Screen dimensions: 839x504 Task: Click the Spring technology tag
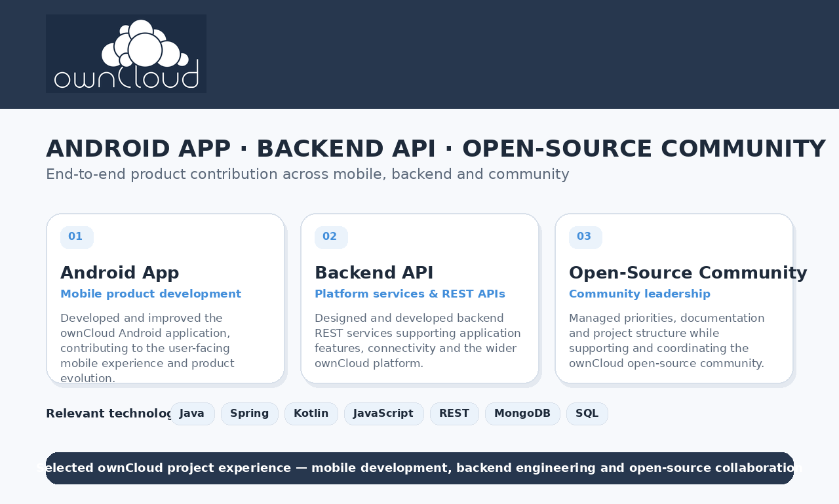[x=250, y=414]
